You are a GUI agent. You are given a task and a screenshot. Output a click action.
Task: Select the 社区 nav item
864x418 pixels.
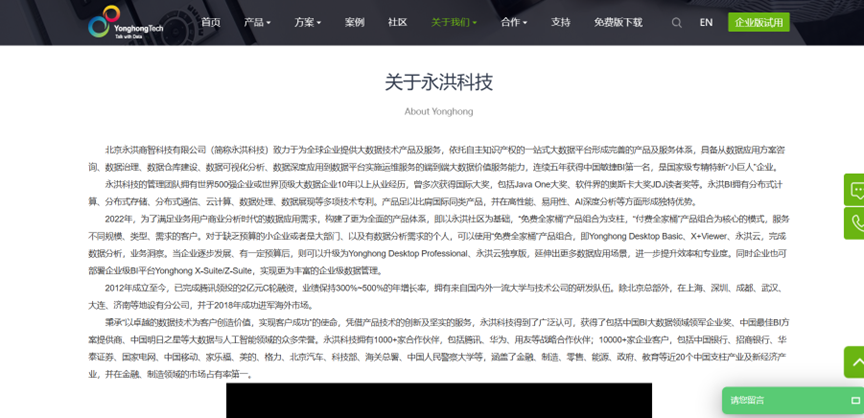[x=397, y=22]
